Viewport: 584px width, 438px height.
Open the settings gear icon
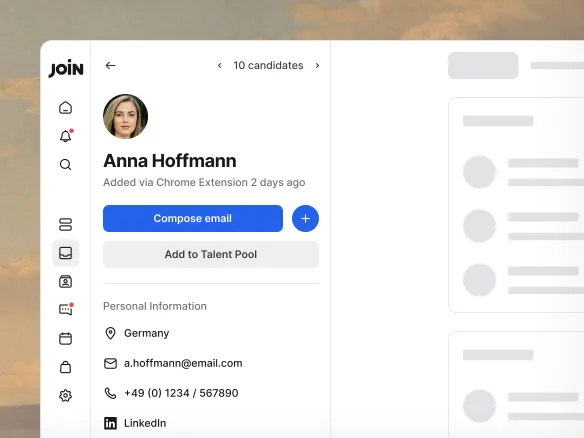click(x=66, y=396)
